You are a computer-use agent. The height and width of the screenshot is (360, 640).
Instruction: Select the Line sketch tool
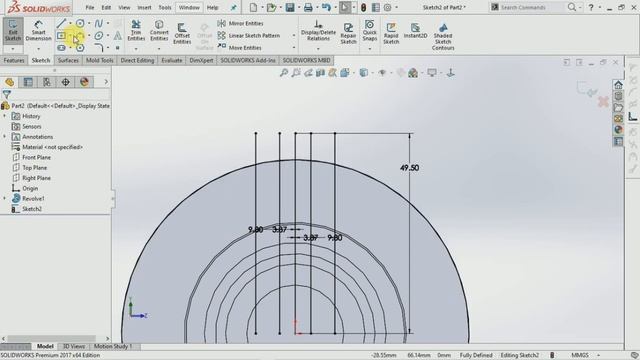point(61,23)
